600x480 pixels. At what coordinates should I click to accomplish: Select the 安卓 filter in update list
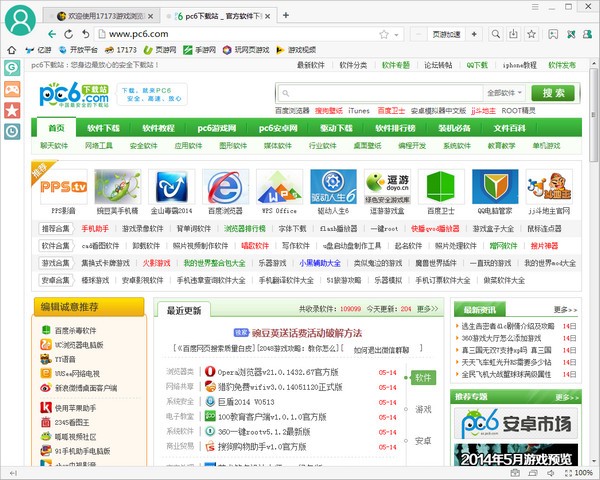[423, 441]
